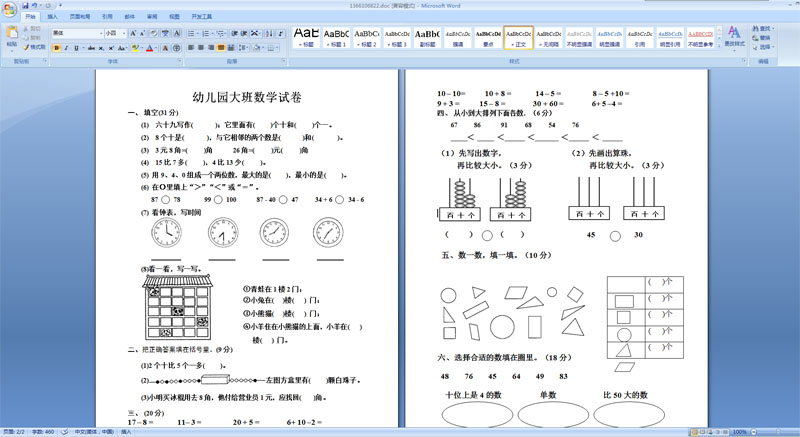Switch to the Developer tab

point(202,17)
